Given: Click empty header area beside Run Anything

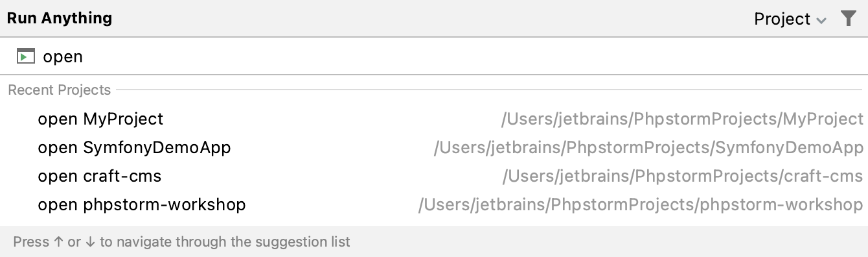Looking at the screenshot, I should [428, 19].
